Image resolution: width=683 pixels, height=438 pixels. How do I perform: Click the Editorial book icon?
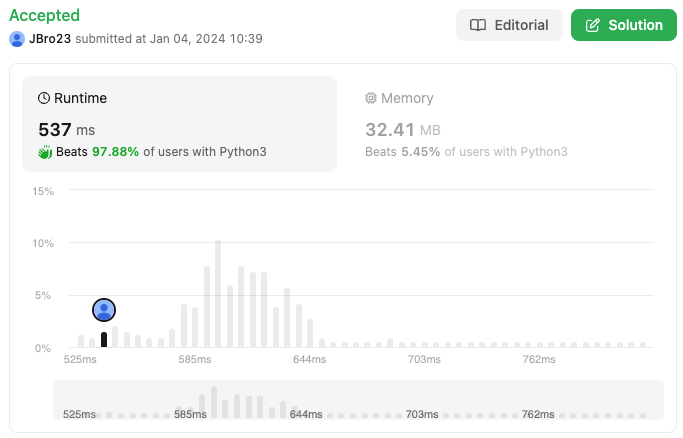479,25
